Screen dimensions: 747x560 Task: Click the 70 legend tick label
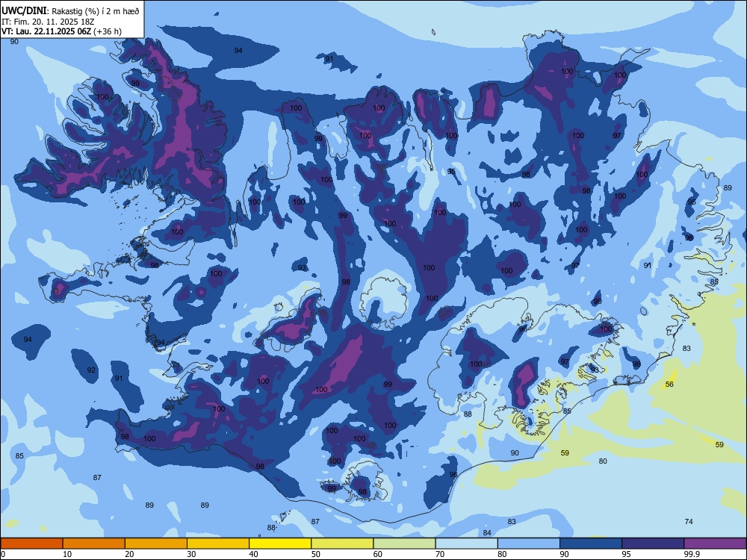[440, 554]
